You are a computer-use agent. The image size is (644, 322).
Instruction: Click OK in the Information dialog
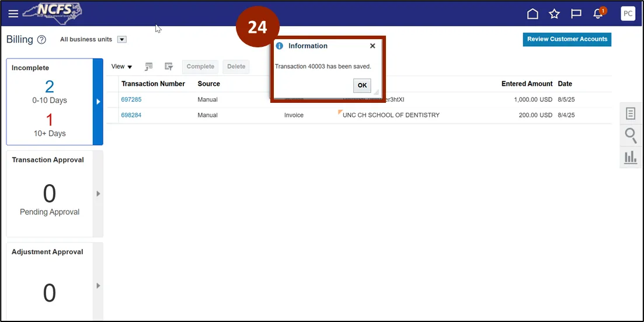click(362, 85)
